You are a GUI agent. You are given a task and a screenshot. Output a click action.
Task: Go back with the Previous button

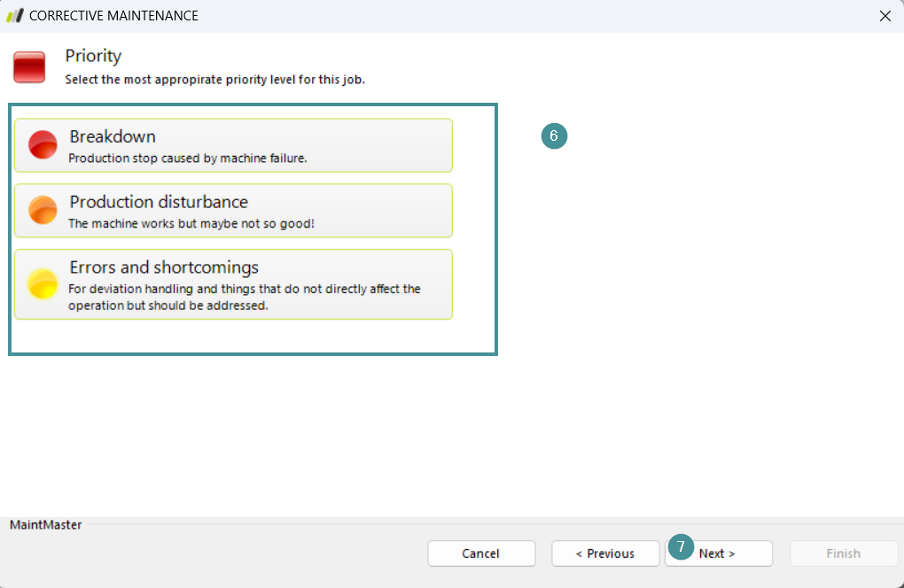tap(604, 553)
